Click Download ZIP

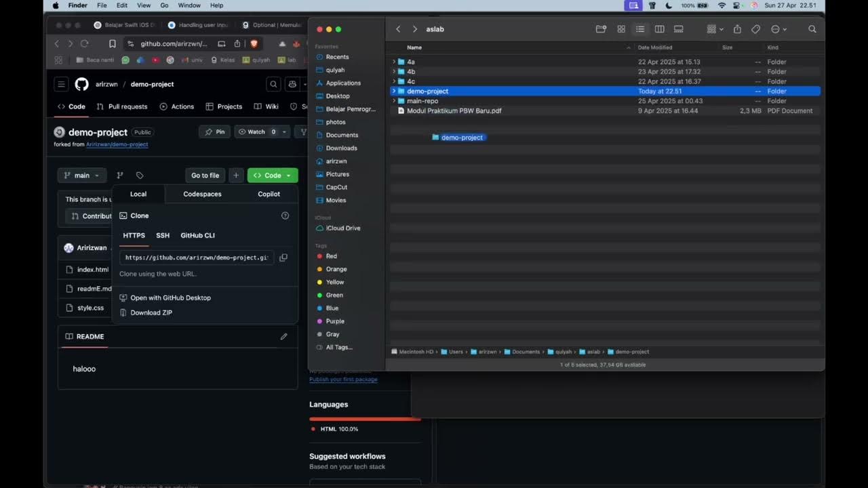click(151, 312)
